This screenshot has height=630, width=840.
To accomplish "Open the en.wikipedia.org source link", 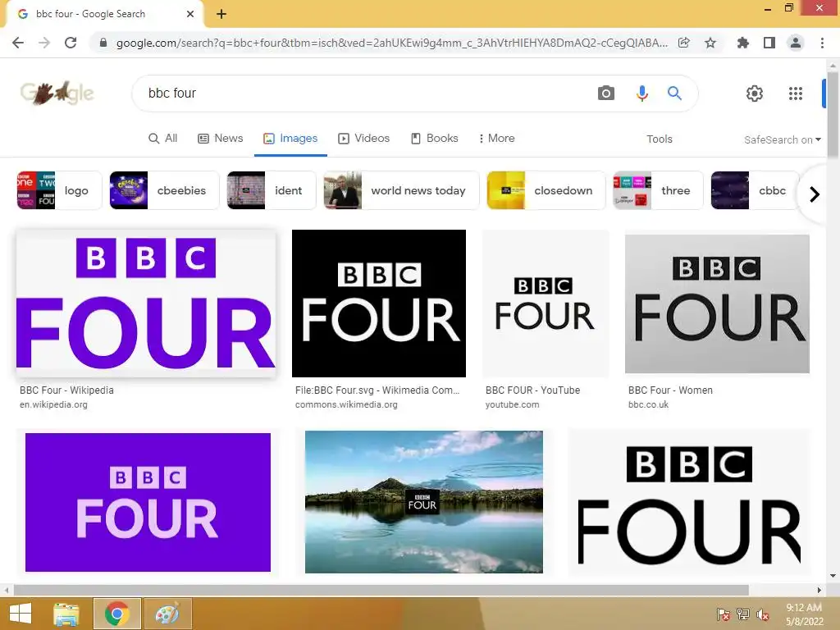I will [x=53, y=404].
